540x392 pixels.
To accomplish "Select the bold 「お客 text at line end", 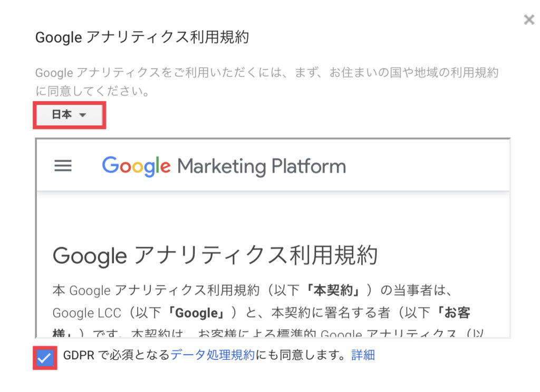I will tap(453, 313).
